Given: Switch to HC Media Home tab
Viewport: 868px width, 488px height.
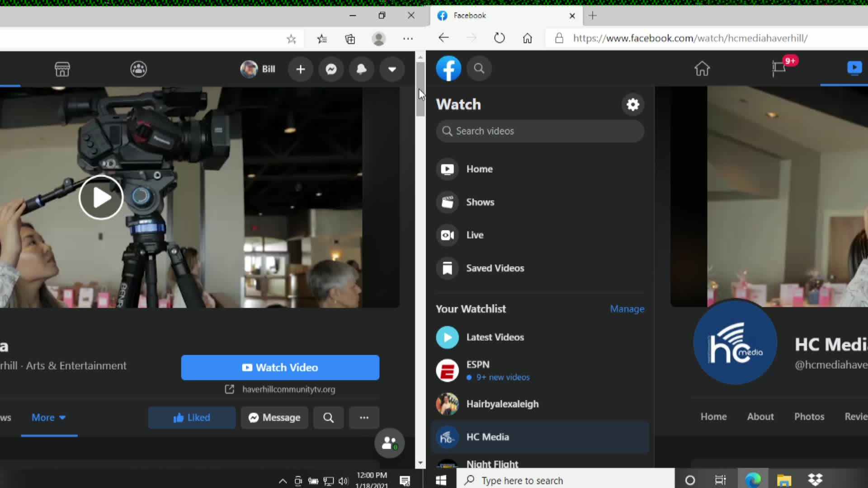Looking at the screenshot, I should 713,417.
